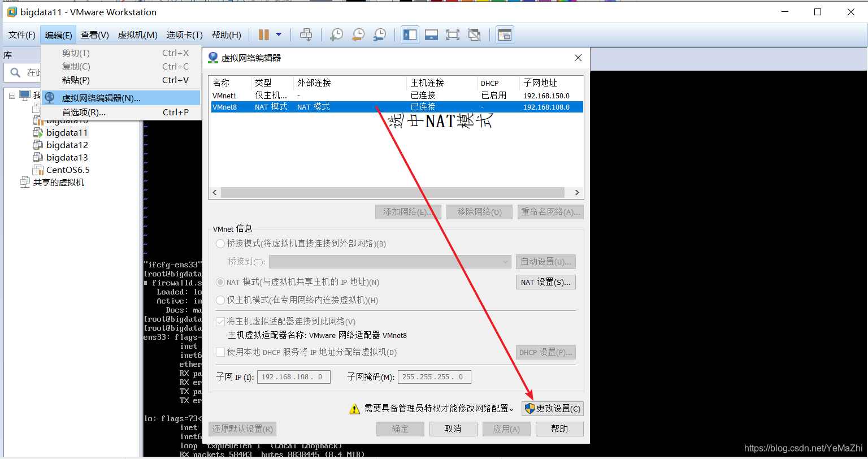Select bigdata11 in the library tree
Viewport: 868px width, 459px height.
pyautogui.click(x=67, y=133)
